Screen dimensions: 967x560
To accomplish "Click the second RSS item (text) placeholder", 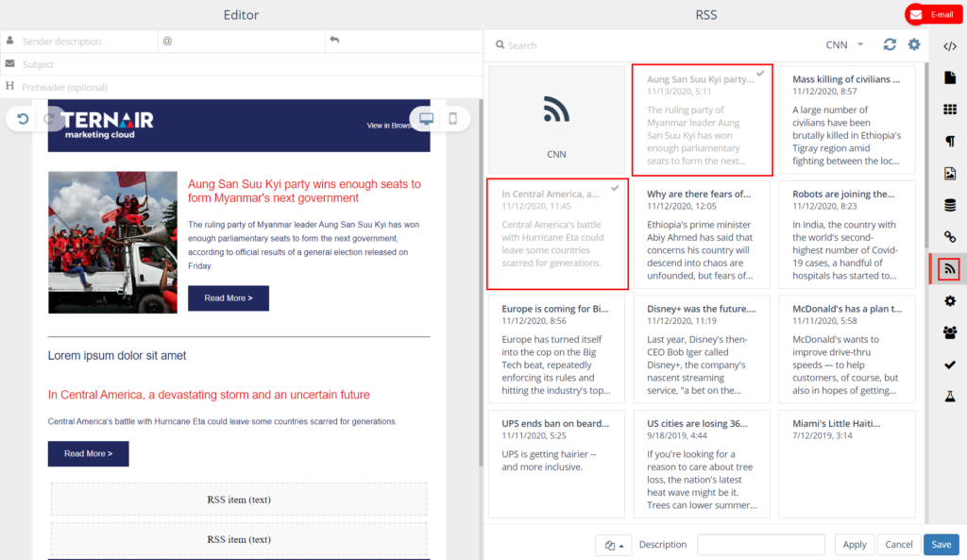I will (239, 539).
